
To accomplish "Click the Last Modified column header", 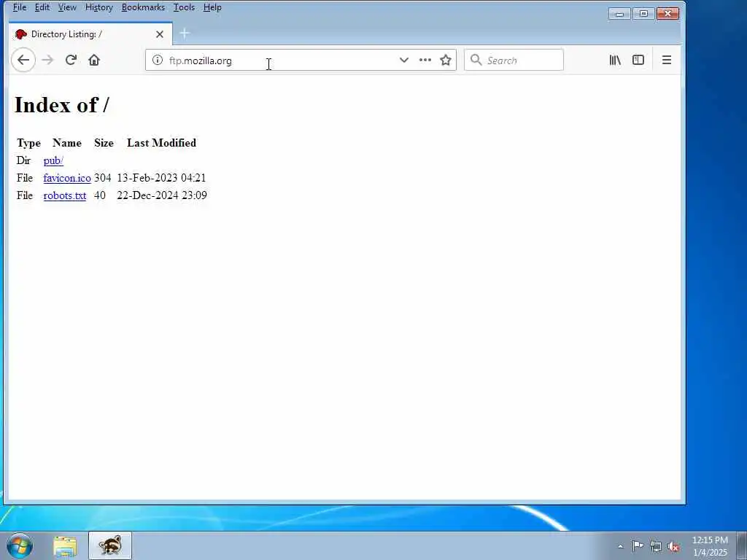I will coord(161,143).
